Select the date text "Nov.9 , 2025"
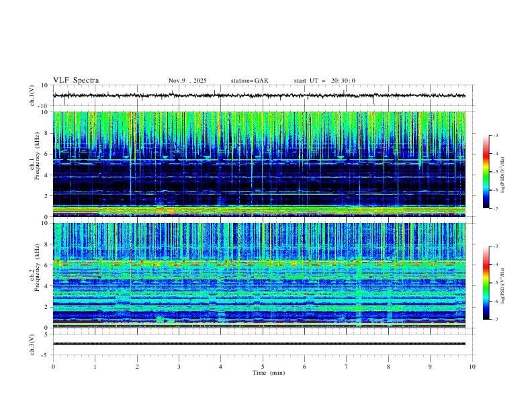Viewport: 532px width, 411px height. pos(187,81)
